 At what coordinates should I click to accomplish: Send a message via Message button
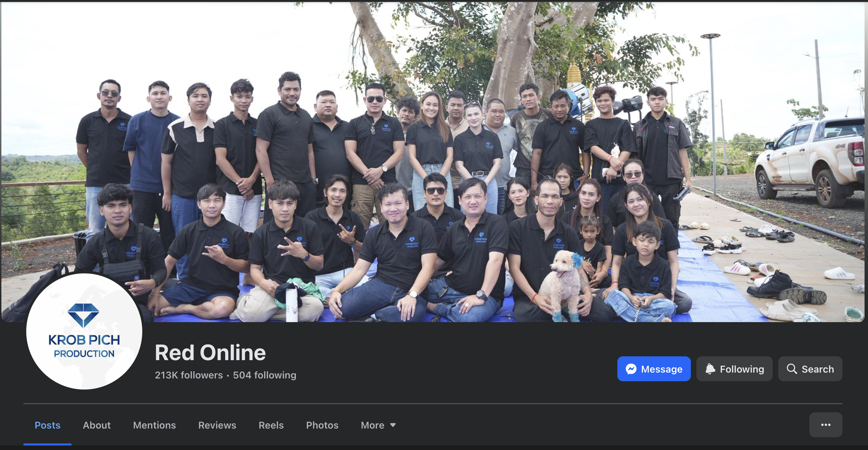654,369
